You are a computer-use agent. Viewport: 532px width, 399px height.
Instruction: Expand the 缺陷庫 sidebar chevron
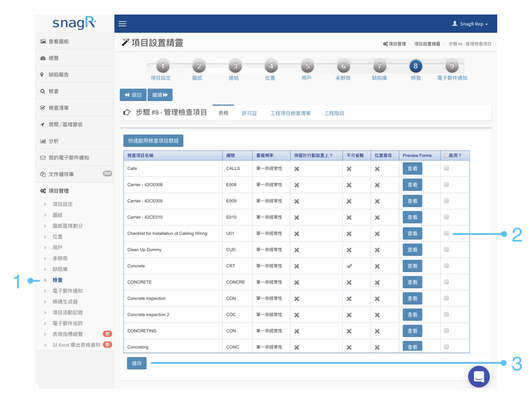tap(45, 270)
